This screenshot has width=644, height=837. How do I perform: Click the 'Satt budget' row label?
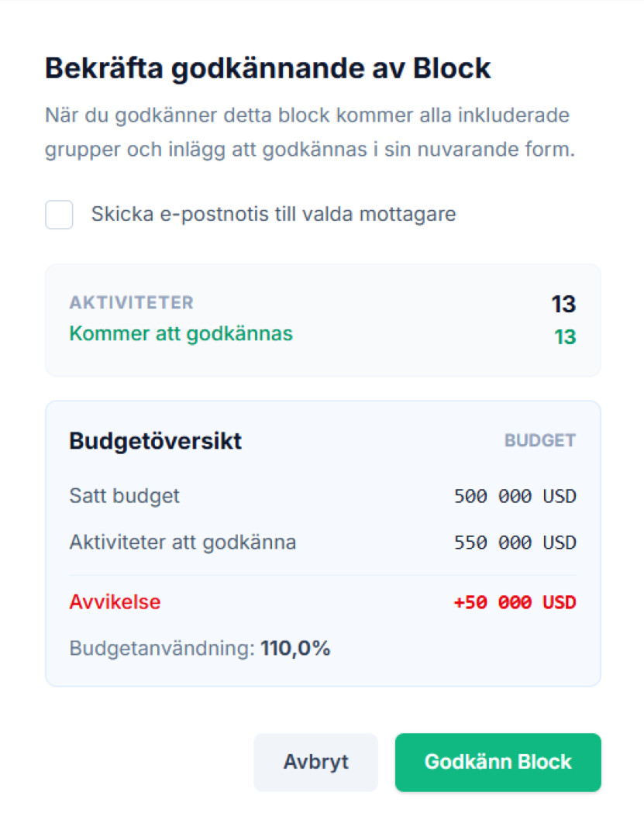[x=124, y=495]
